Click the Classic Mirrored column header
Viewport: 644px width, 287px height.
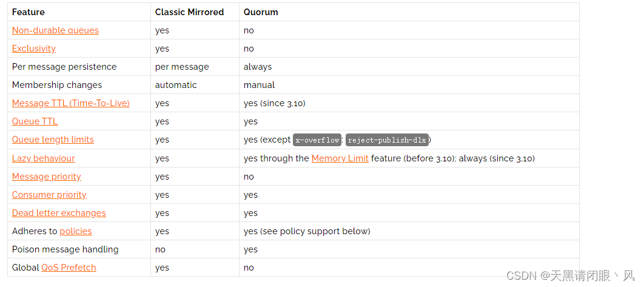[x=189, y=12]
